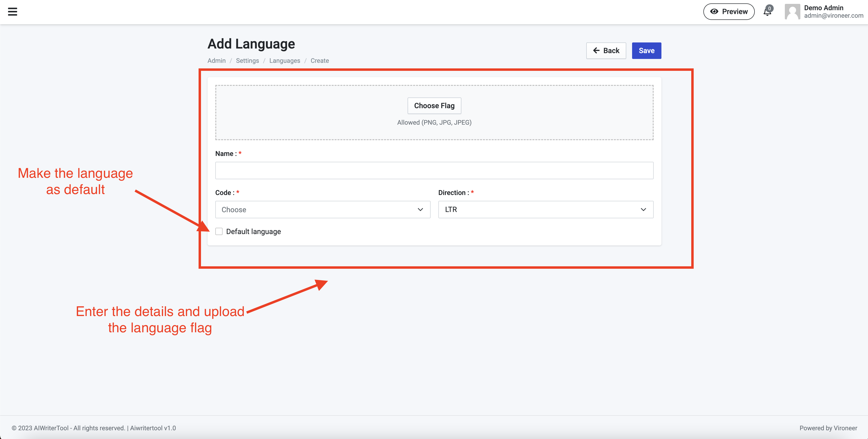Click the chevron arrow of Code select
Screen dimensions: 868x439
420,210
